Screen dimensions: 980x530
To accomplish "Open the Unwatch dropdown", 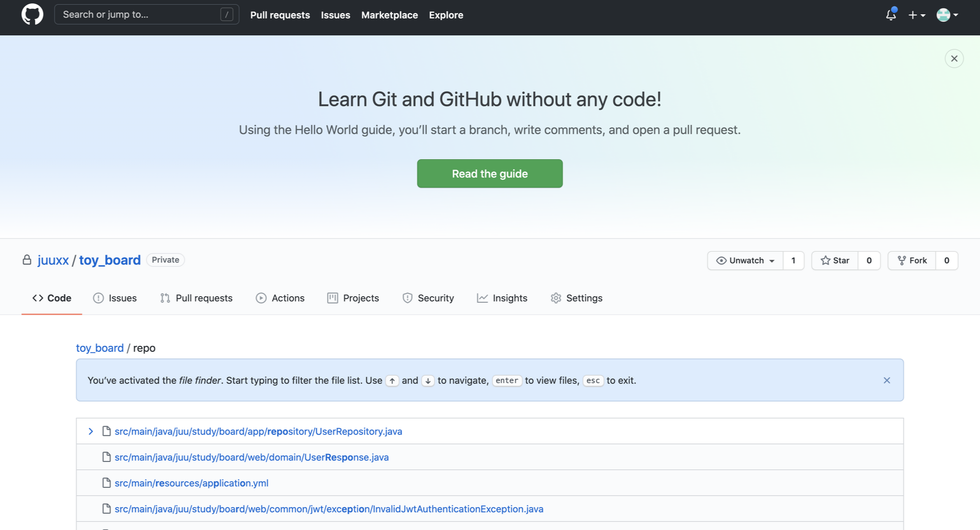I will coord(745,261).
